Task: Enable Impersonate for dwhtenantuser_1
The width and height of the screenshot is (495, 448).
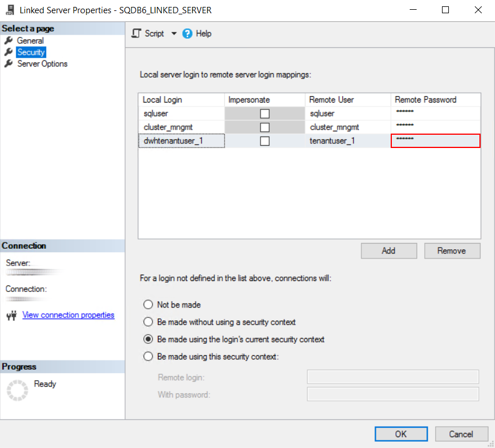Action: coord(264,141)
